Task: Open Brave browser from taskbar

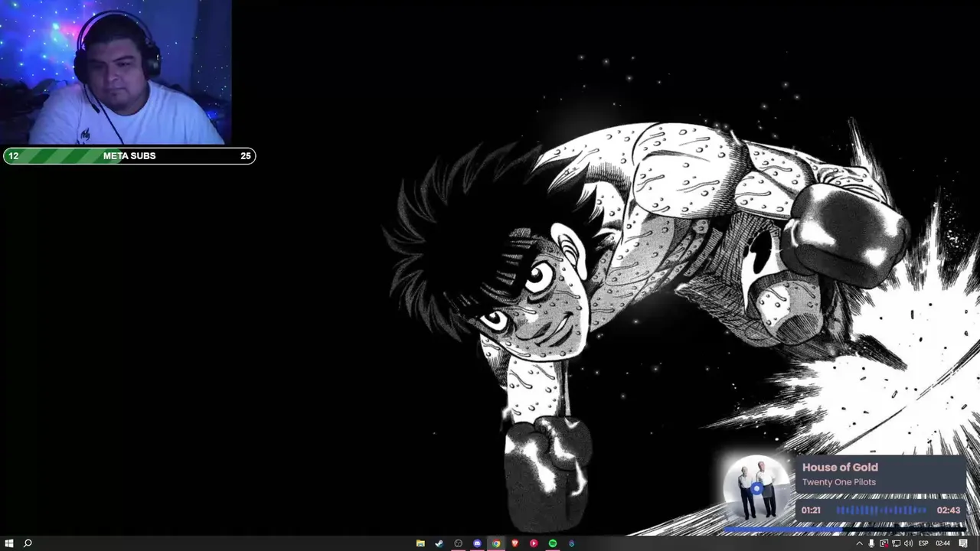Action: tap(514, 543)
